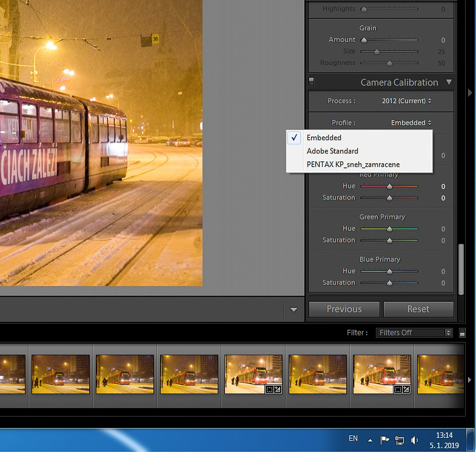The width and height of the screenshot is (476, 453).
Task: Open the Filters Off dropdown
Action: click(414, 333)
